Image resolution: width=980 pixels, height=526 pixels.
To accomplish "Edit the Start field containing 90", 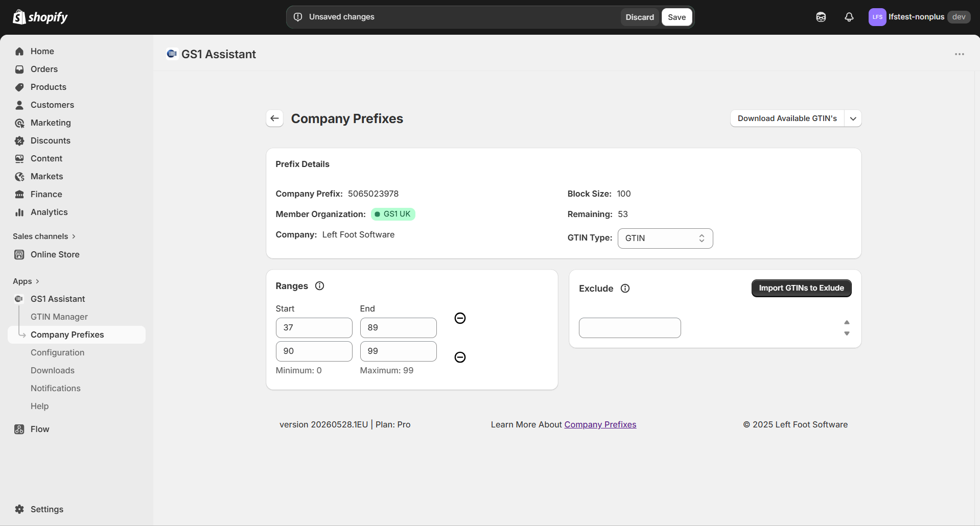I will coord(314,351).
